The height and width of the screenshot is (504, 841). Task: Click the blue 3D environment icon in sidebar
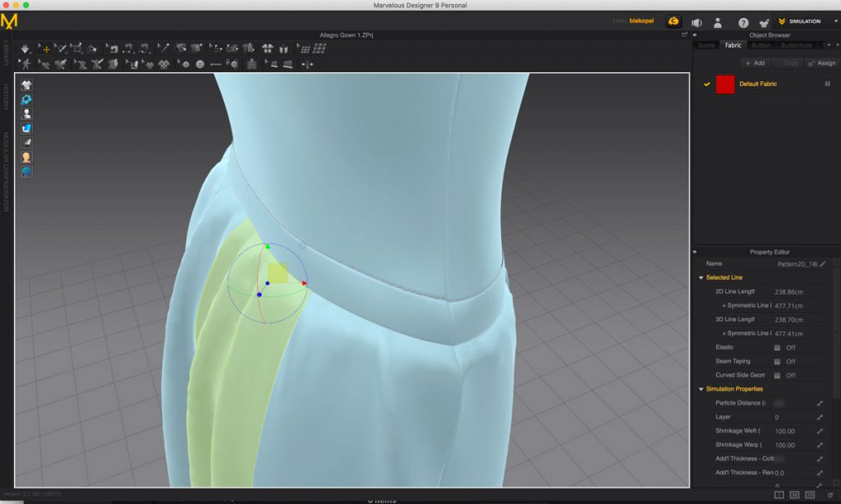coord(26,99)
